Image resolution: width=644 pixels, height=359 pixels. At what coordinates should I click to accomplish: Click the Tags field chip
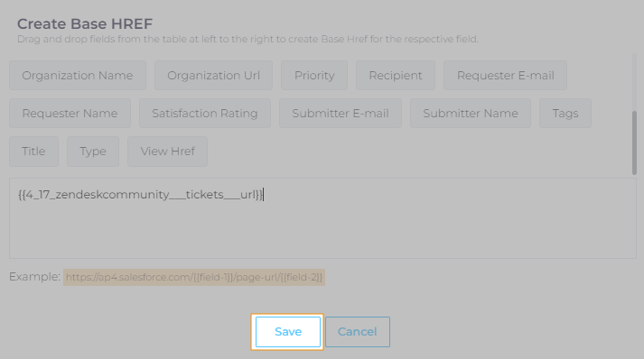pyautogui.click(x=565, y=114)
